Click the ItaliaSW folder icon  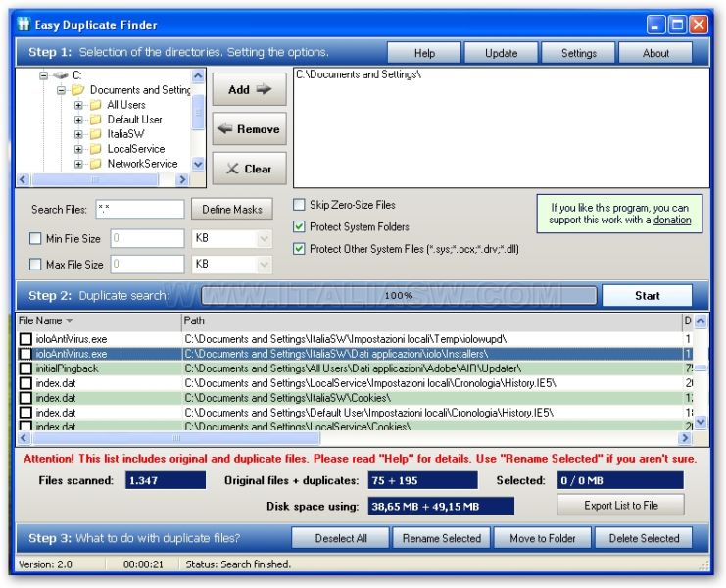coord(95,134)
